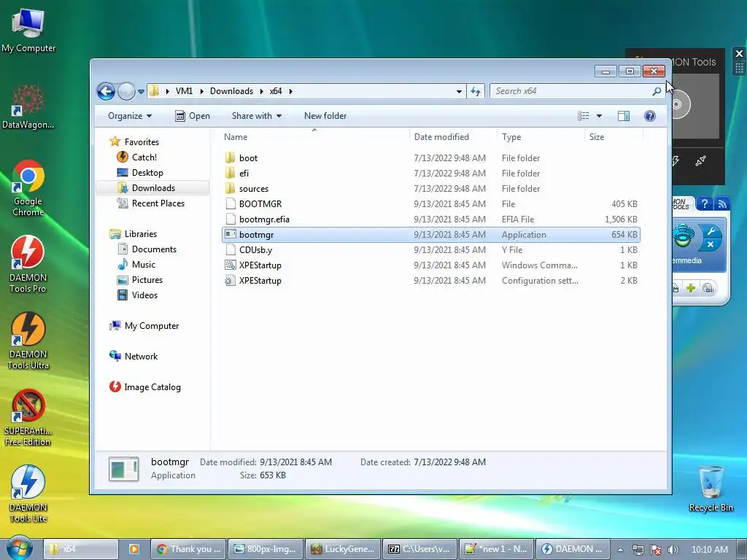
Task: Sort by Size column header
Action: point(614,136)
